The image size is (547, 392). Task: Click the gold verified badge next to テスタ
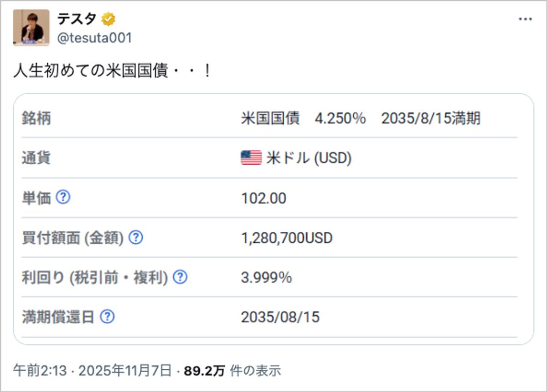coord(108,19)
